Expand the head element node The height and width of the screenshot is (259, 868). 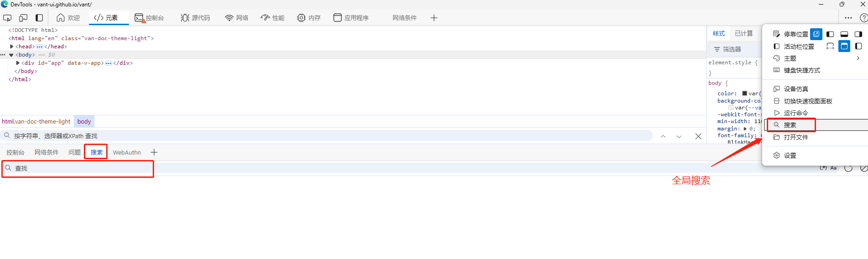pyautogui.click(x=11, y=47)
